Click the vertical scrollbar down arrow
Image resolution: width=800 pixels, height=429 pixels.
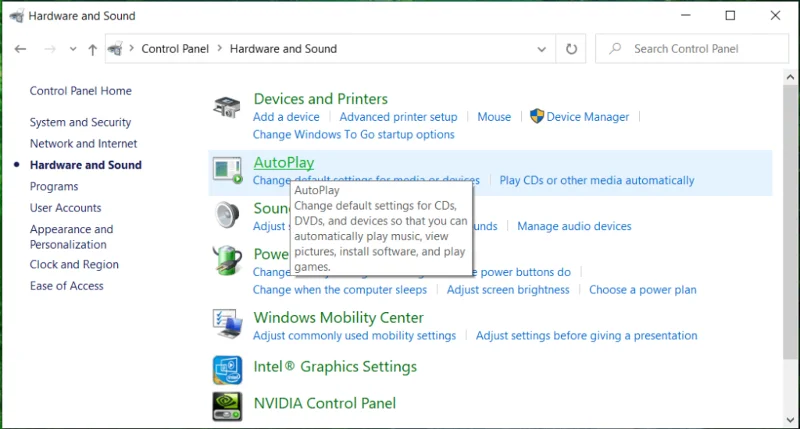(x=790, y=420)
